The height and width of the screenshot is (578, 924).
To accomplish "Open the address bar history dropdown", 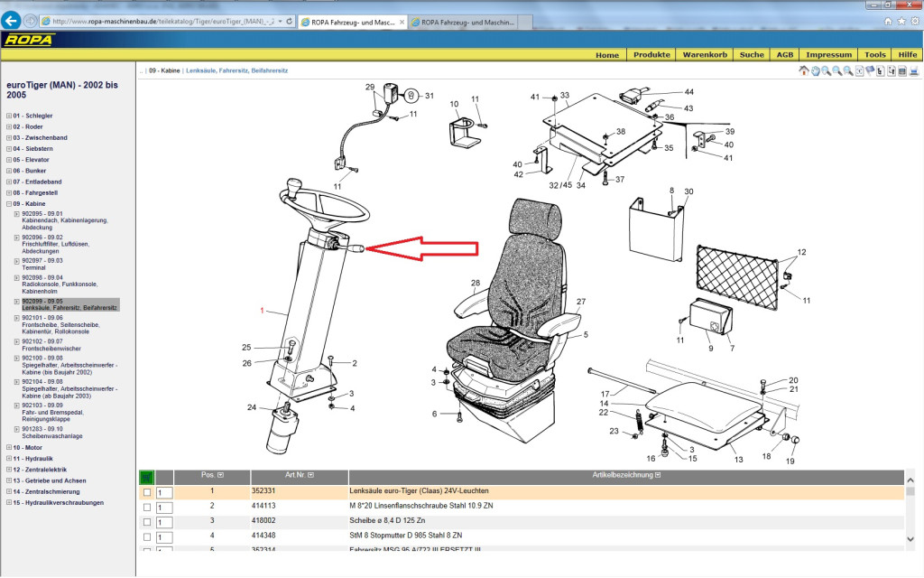I will 280,22.
